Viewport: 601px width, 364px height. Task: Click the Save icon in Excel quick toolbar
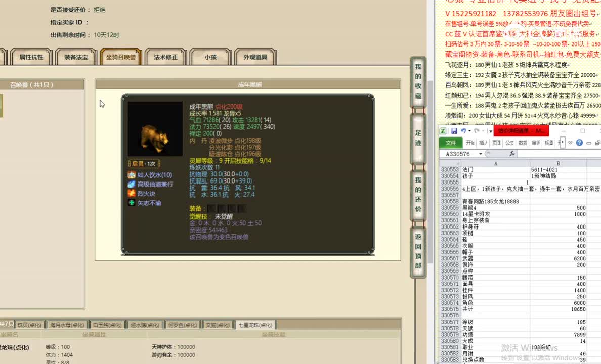point(453,131)
